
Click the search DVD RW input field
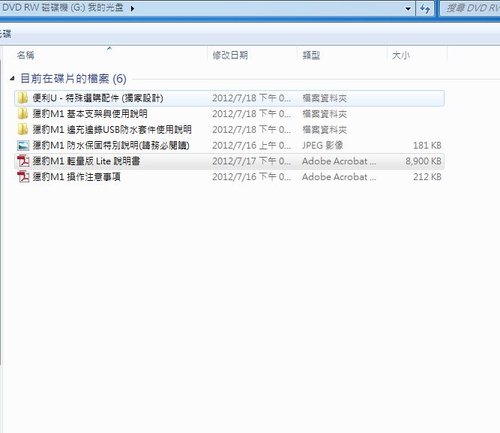tap(471, 8)
